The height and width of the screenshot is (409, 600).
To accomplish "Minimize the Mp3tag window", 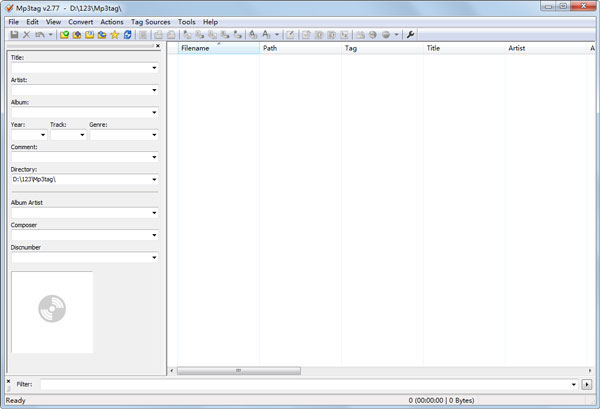I will coord(548,6).
